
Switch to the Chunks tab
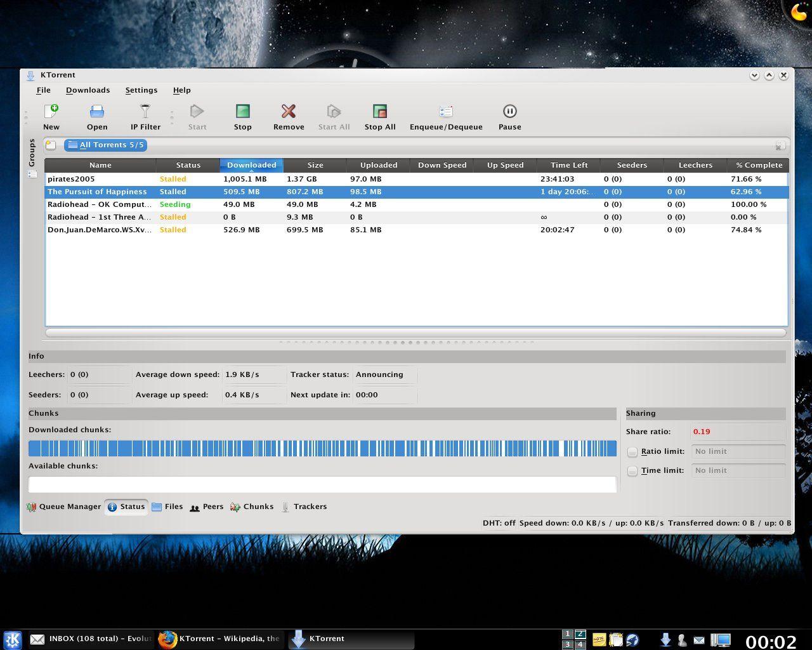(x=252, y=507)
